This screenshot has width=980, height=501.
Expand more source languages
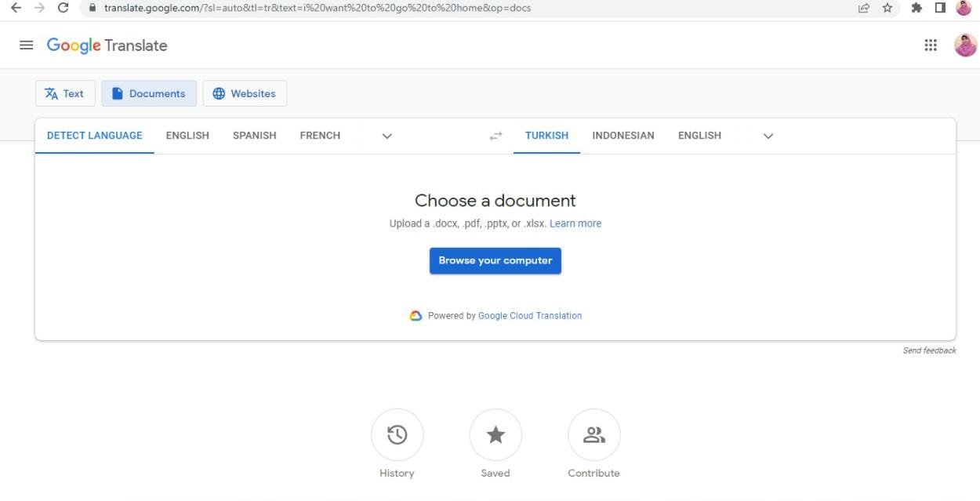click(x=387, y=136)
